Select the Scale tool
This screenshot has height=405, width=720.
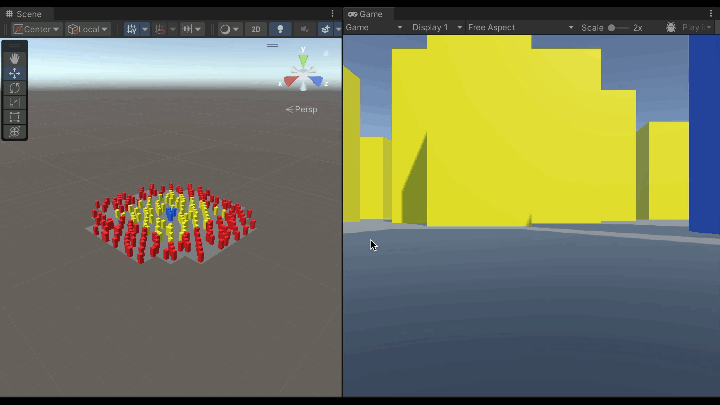[14, 102]
